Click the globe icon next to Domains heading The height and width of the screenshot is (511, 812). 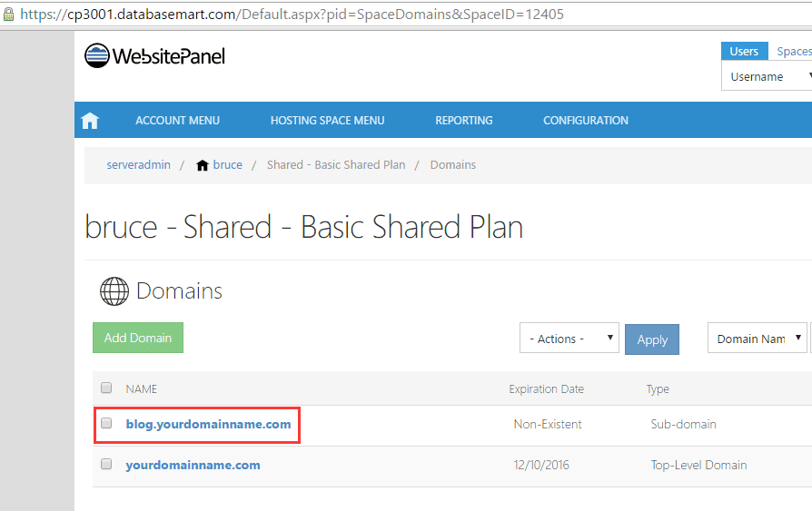[114, 291]
